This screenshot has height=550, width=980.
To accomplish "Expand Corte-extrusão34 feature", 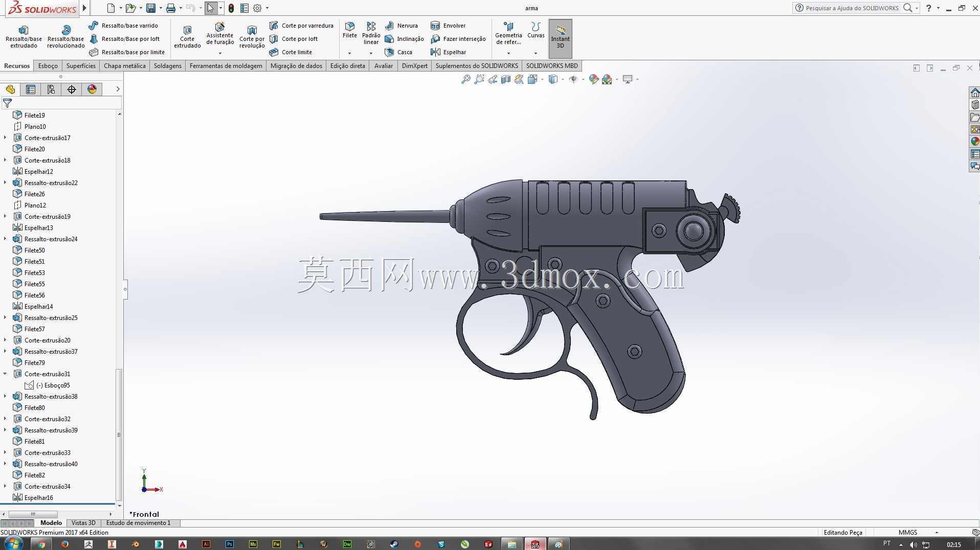I will click(5, 486).
